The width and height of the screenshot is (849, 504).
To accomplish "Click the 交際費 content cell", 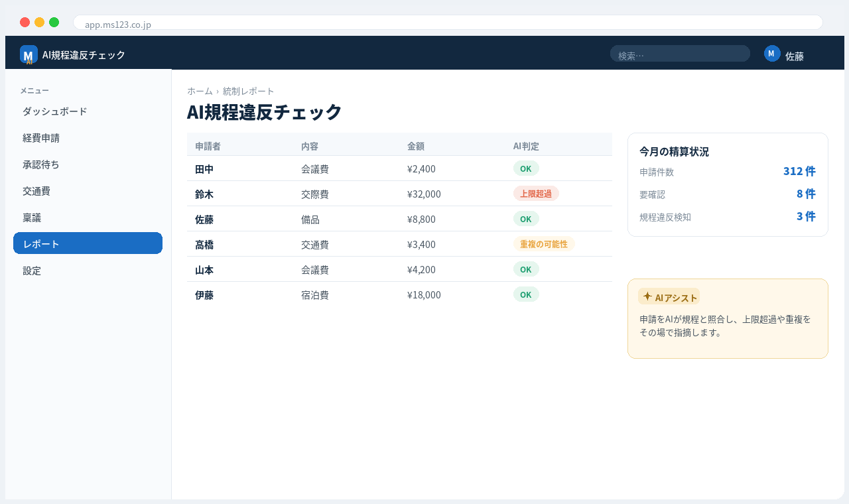I will click(x=315, y=194).
